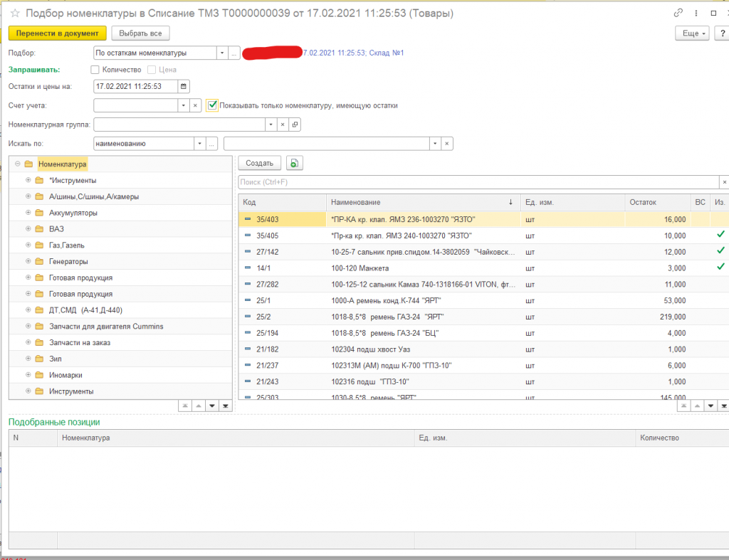Select the ВАЗ folder in the tree
729x560 pixels.
click(57, 229)
